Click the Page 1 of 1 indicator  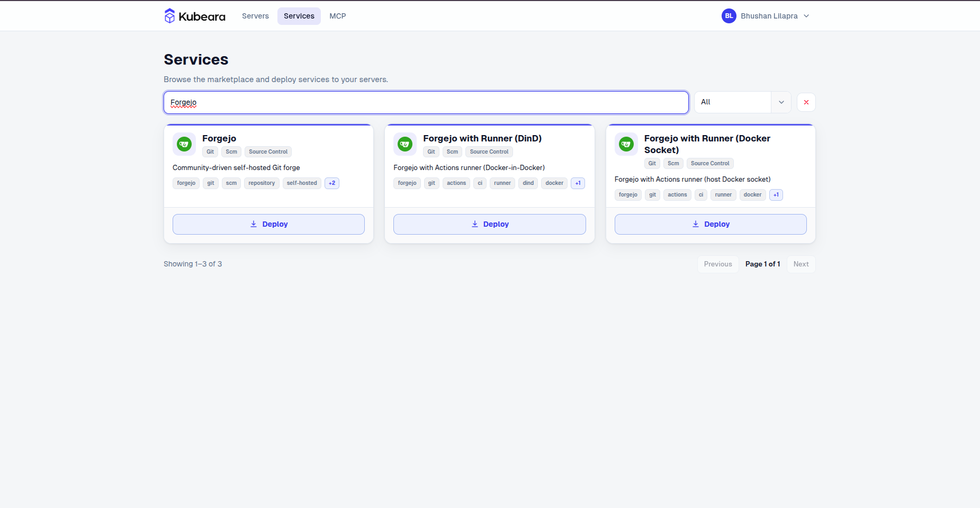(763, 264)
